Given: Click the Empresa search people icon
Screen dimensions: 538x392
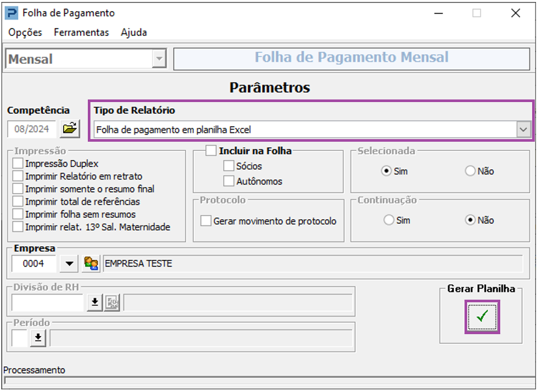Looking at the screenshot, I should (x=91, y=264).
